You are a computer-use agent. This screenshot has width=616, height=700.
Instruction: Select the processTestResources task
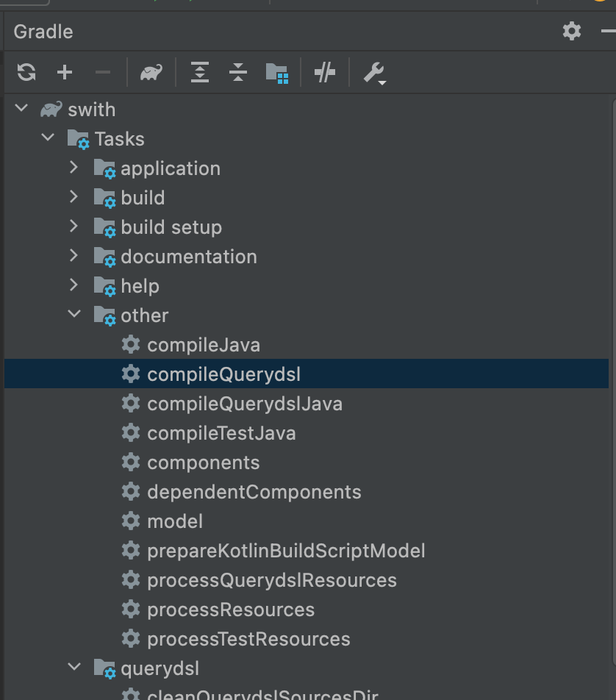307,640
